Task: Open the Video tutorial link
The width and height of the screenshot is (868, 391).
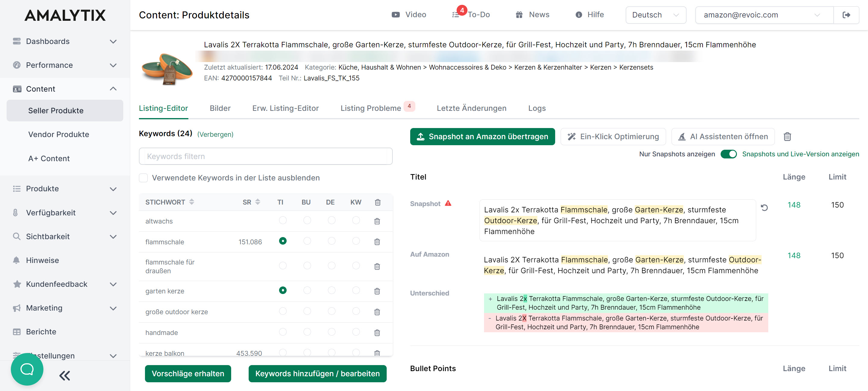Action: click(x=409, y=14)
